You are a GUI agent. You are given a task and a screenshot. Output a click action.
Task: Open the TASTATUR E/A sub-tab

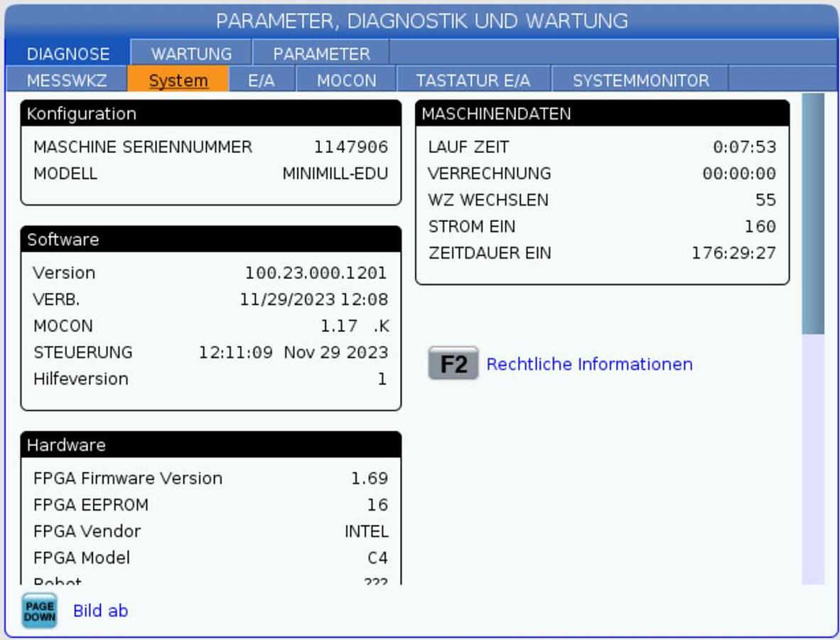[473, 80]
